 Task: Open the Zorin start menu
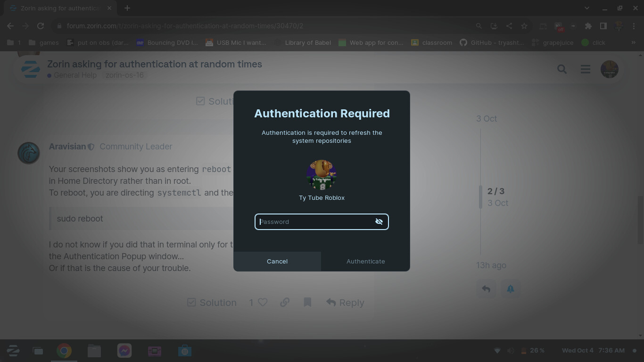click(13, 351)
